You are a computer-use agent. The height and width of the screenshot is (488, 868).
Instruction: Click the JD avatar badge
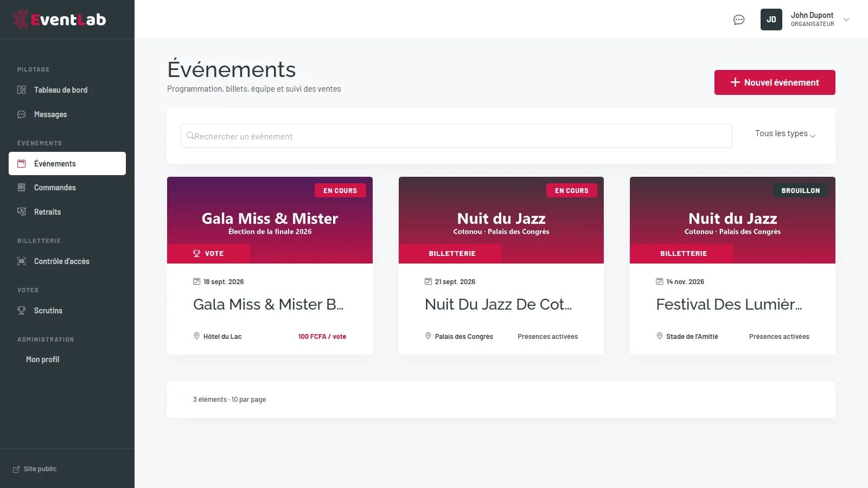(x=771, y=20)
